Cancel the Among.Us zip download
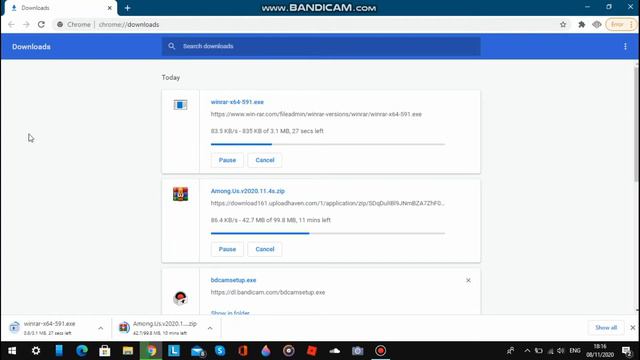The image size is (640, 360). click(265, 249)
